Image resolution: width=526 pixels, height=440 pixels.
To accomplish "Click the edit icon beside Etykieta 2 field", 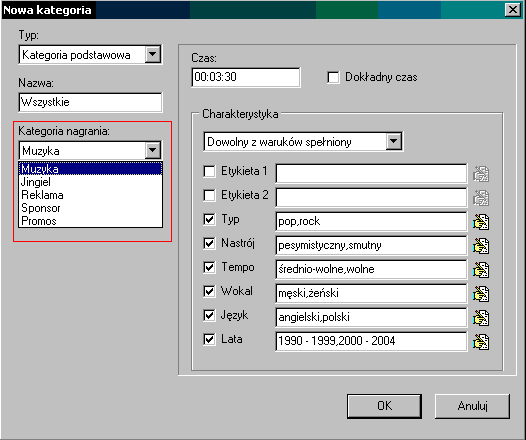I will tap(481, 198).
